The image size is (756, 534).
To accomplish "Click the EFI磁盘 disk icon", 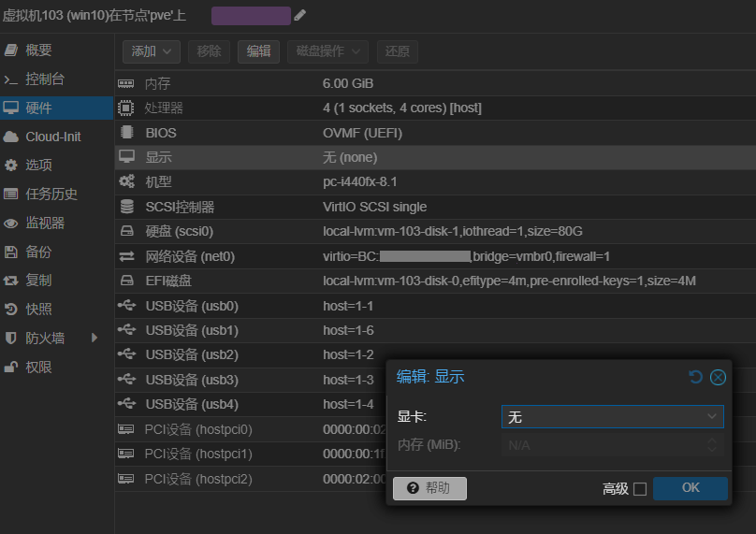I will click(127, 281).
